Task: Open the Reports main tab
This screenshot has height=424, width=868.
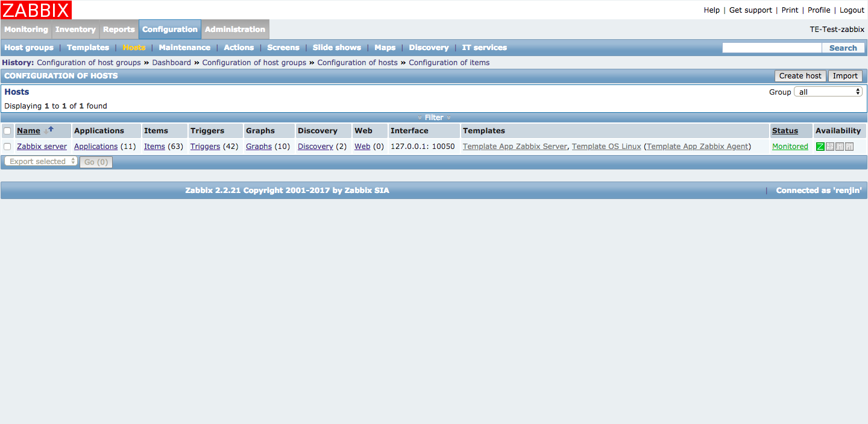Action: pyautogui.click(x=119, y=30)
